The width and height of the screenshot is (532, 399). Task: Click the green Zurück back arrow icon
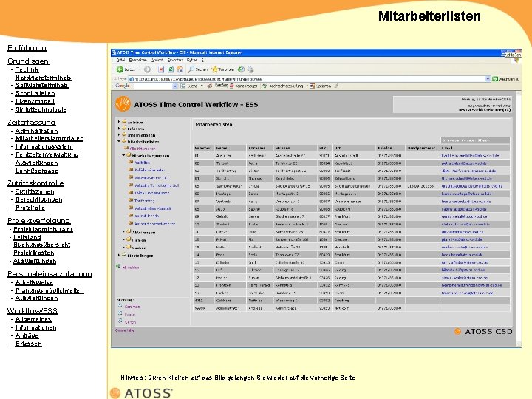[x=120, y=69]
